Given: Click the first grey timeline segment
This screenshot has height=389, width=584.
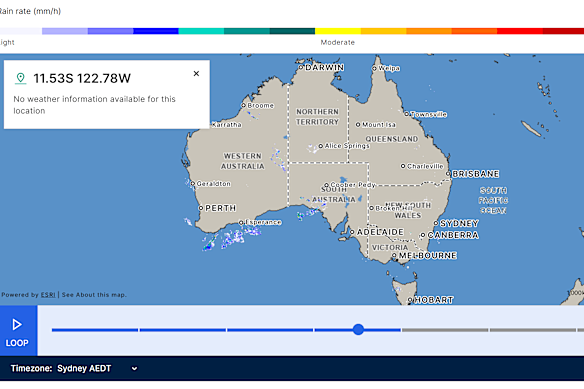Looking at the screenshot, I should pos(445,330).
